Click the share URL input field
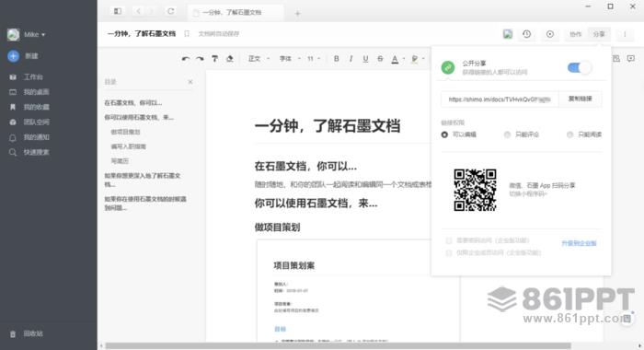 500,99
